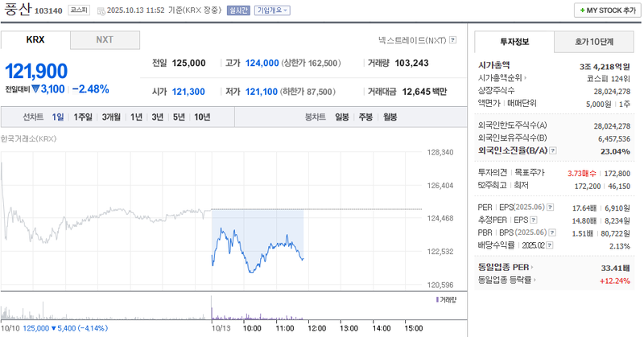The width and height of the screenshot is (644, 337).
Task: Open the 동일업종 등락률 link
Action: pos(534,280)
